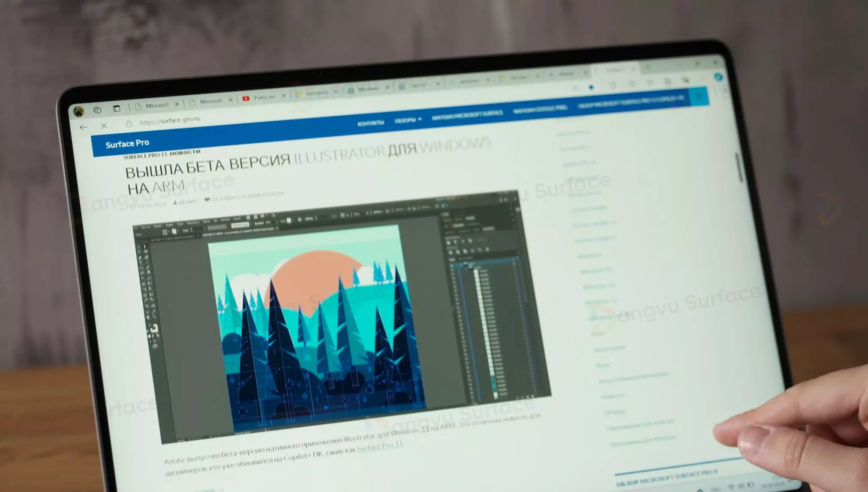Switch to the Windows tab
Image resolution: width=868 pixels, height=492 pixels.
click(x=369, y=89)
